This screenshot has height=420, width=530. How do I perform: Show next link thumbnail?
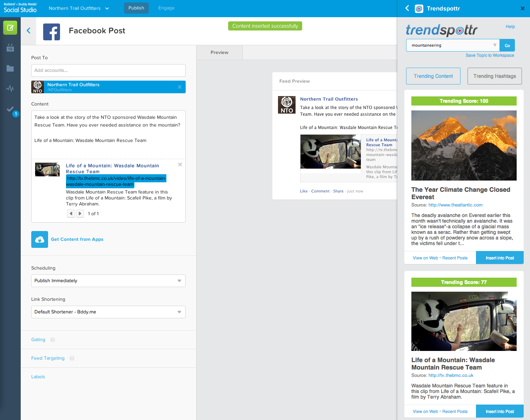click(x=80, y=214)
